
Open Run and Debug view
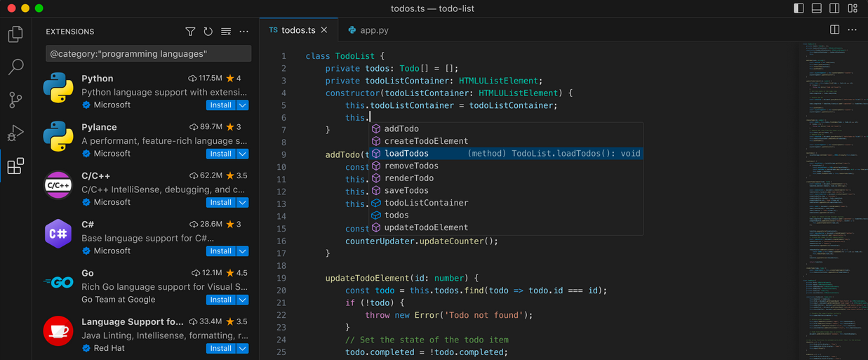15,133
